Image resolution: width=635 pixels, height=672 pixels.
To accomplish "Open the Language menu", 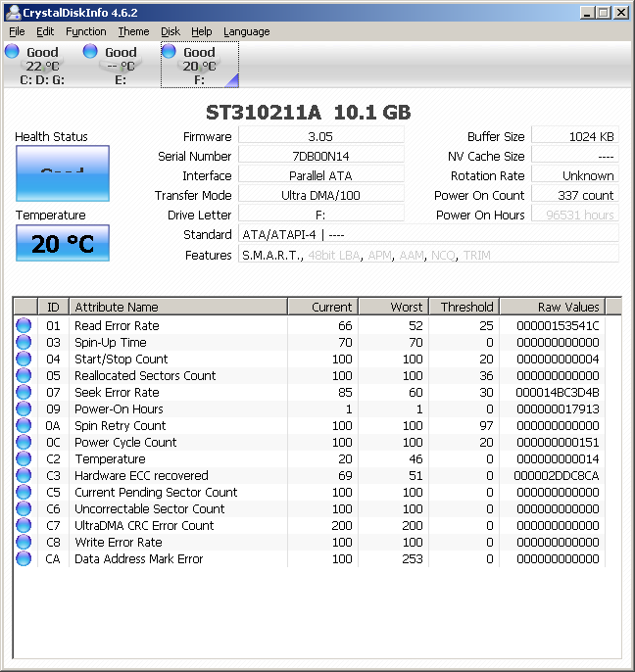I will [x=247, y=31].
